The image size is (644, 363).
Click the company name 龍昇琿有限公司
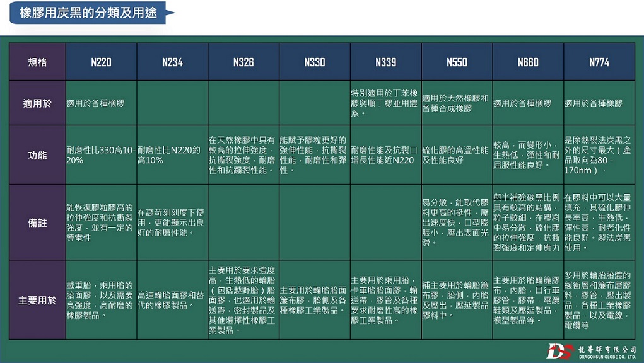pyautogui.click(x=607, y=350)
